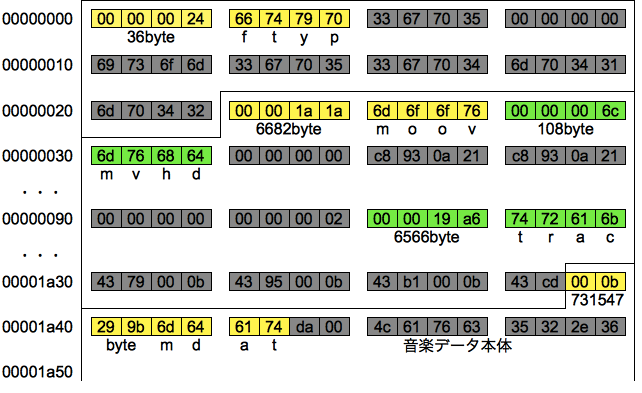642x393 pixels.
Task: Select the 108byte caption
Action: (x=565, y=129)
